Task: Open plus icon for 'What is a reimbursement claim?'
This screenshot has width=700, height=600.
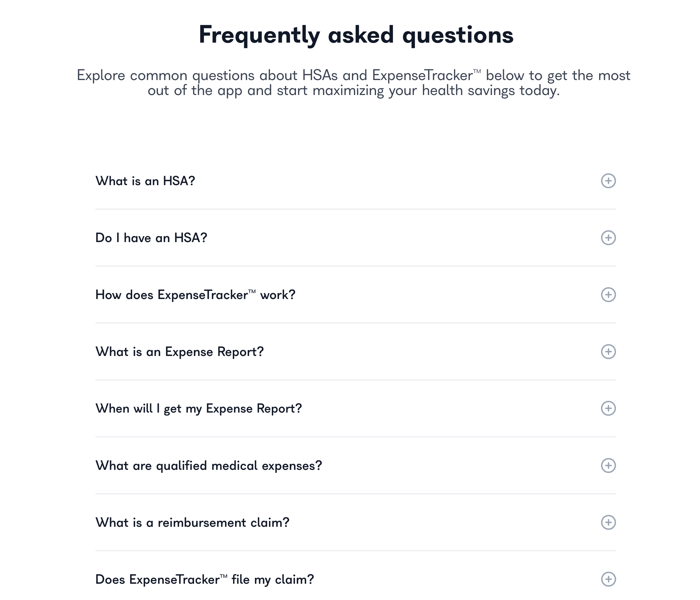Action: click(x=608, y=522)
